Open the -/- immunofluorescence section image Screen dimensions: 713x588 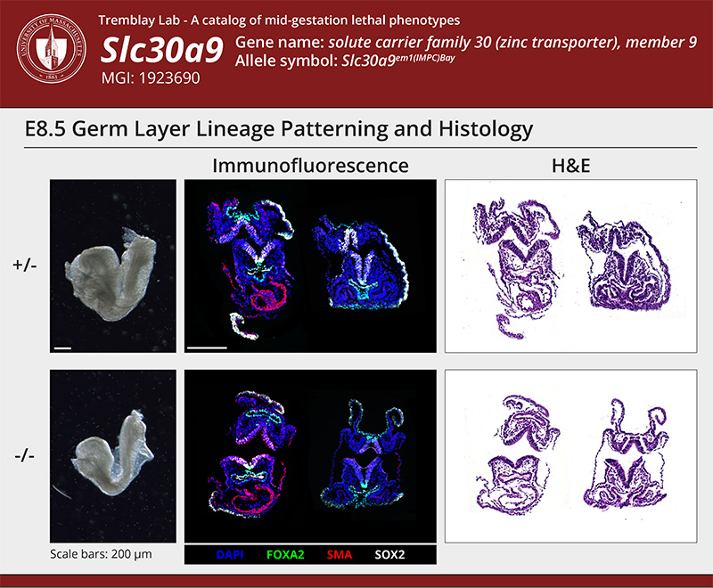(x=310, y=455)
